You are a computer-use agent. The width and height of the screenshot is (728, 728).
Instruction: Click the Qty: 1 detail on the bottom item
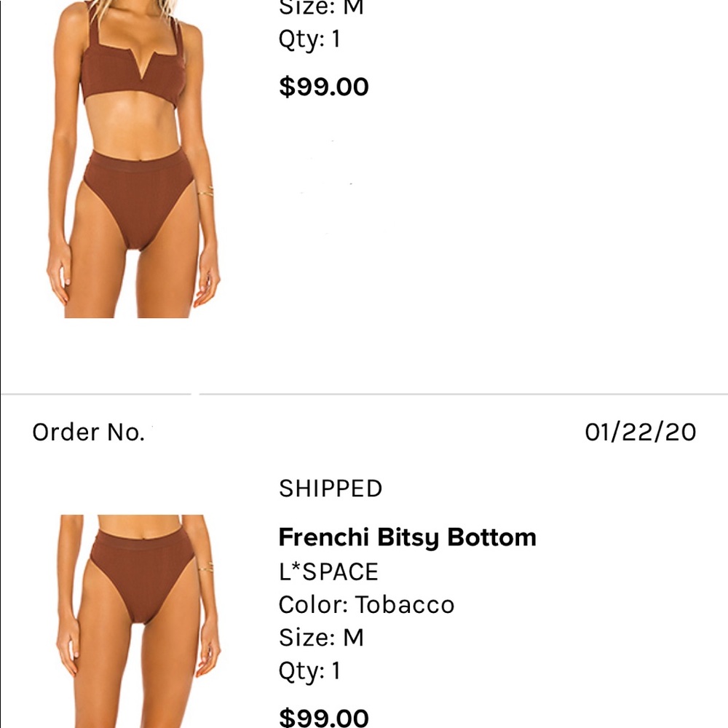(x=309, y=670)
